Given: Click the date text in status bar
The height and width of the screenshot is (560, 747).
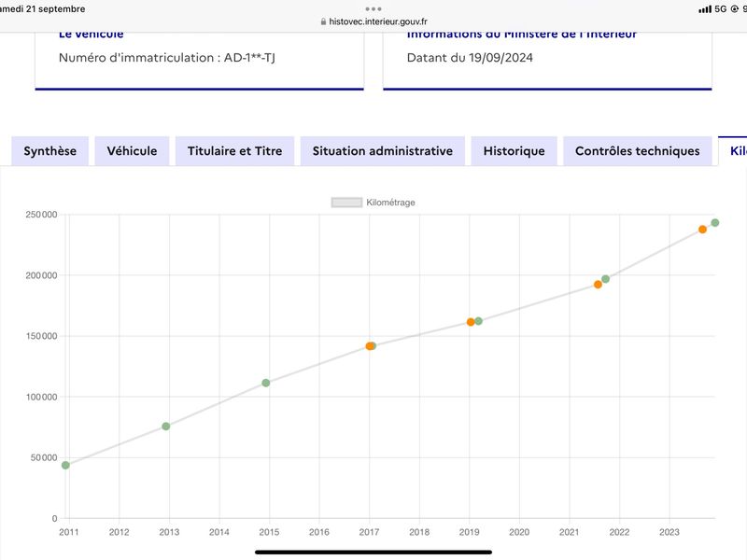Looking at the screenshot, I should point(42,9).
